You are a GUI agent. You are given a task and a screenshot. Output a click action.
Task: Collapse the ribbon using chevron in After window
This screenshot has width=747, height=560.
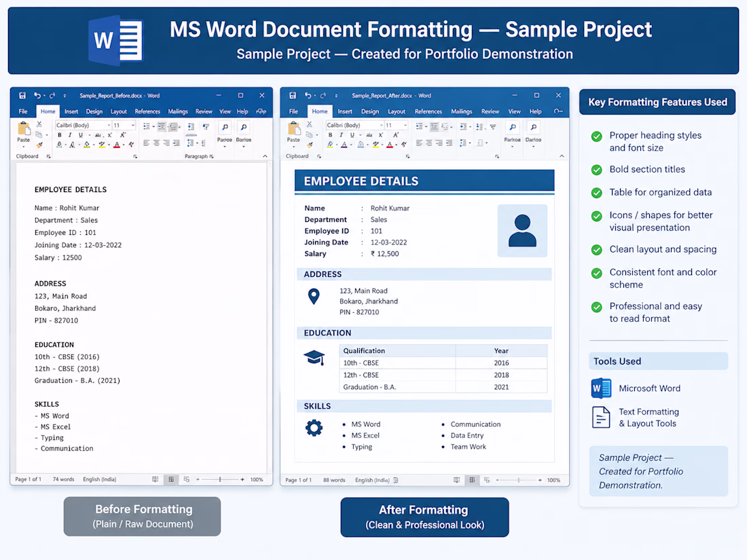pos(562,156)
